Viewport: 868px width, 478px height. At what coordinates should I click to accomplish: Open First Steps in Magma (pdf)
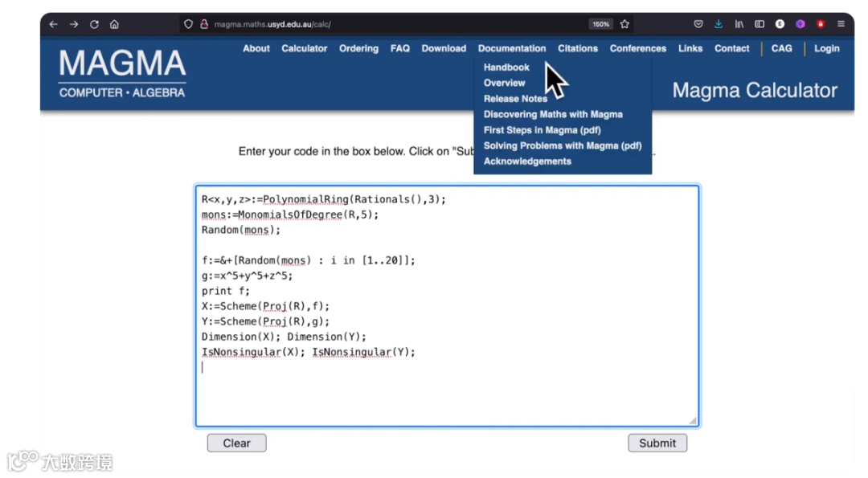point(542,130)
